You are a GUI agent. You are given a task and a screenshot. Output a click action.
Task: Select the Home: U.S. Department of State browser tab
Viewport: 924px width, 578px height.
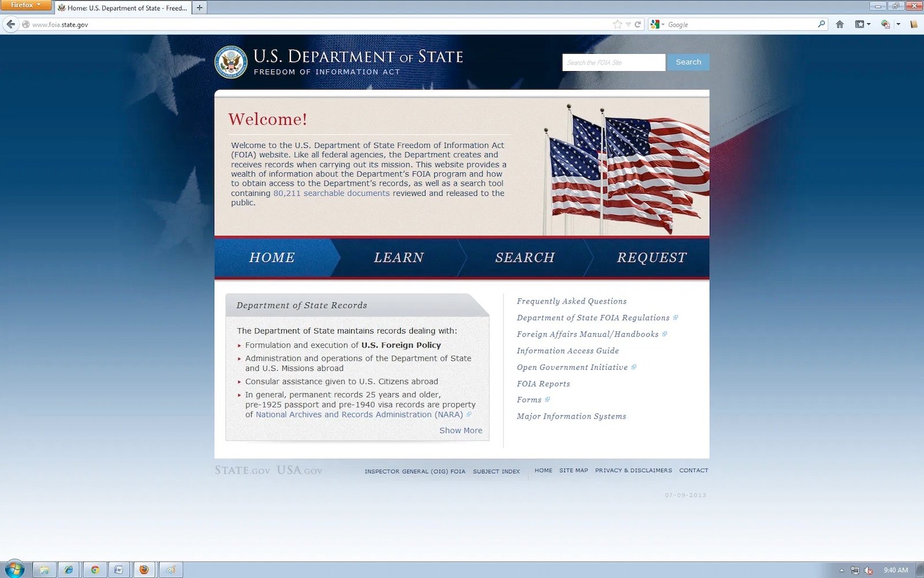(x=122, y=8)
